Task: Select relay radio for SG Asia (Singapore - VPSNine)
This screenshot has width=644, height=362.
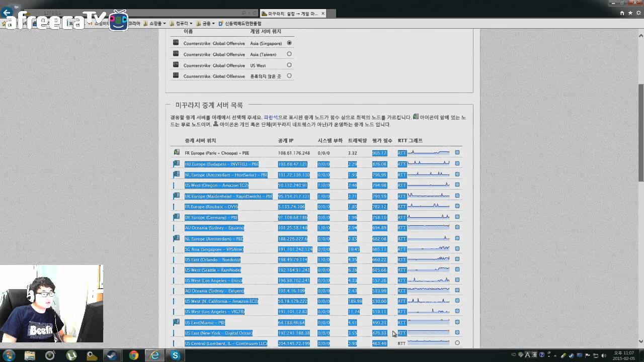Action: 457,248
